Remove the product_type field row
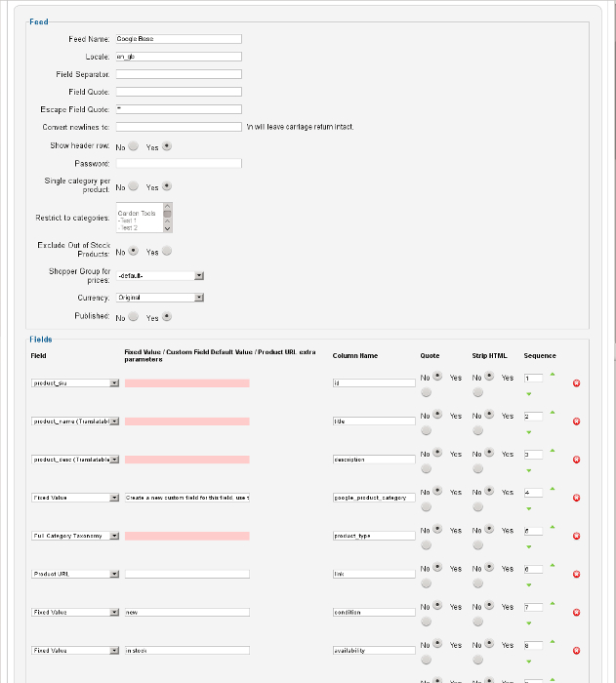Screen dimensions: 616x683 pyautogui.click(x=576, y=536)
